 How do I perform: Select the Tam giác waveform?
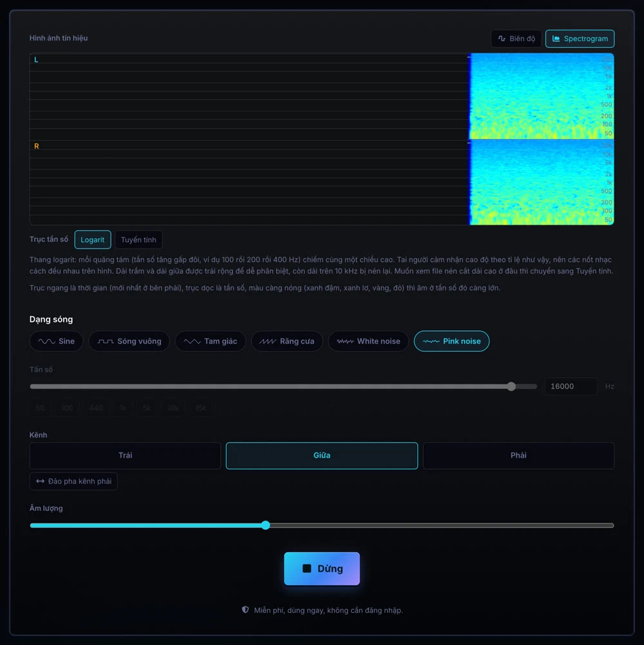tap(211, 341)
